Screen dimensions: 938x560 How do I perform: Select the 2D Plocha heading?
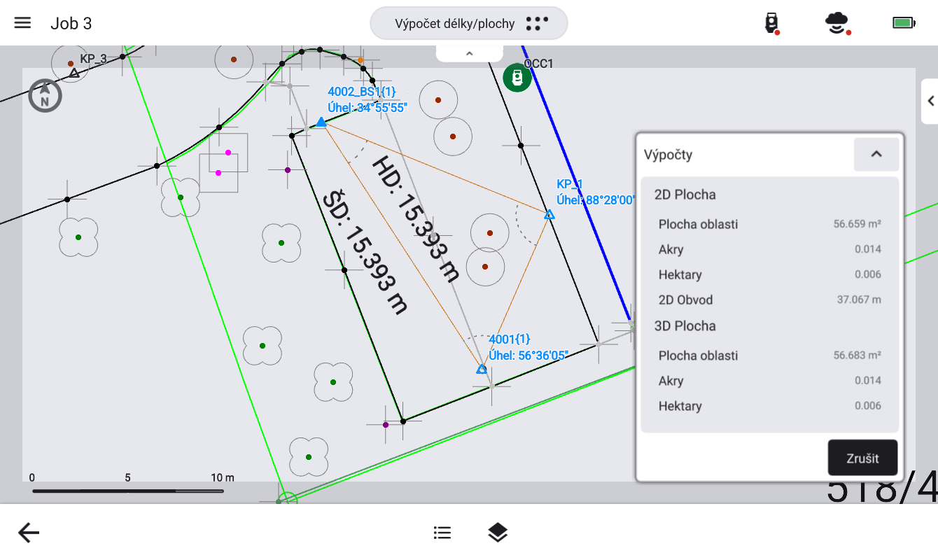pyautogui.click(x=685, y=195)
